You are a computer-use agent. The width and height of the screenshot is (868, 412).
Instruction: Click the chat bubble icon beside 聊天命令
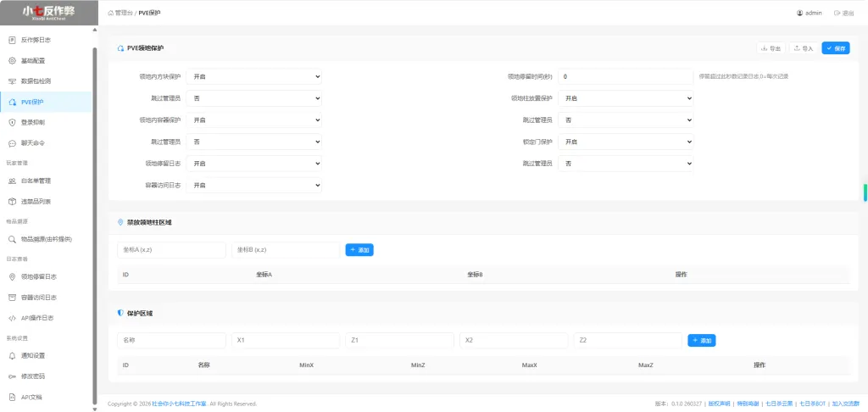[x=12, y=143]
